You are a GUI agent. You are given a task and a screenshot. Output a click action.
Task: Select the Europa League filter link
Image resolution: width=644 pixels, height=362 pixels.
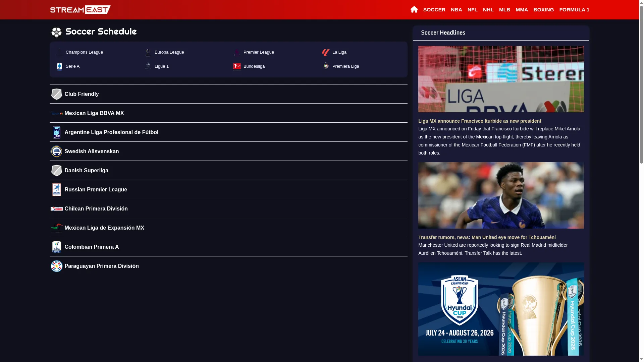click(x=169, y=52)
